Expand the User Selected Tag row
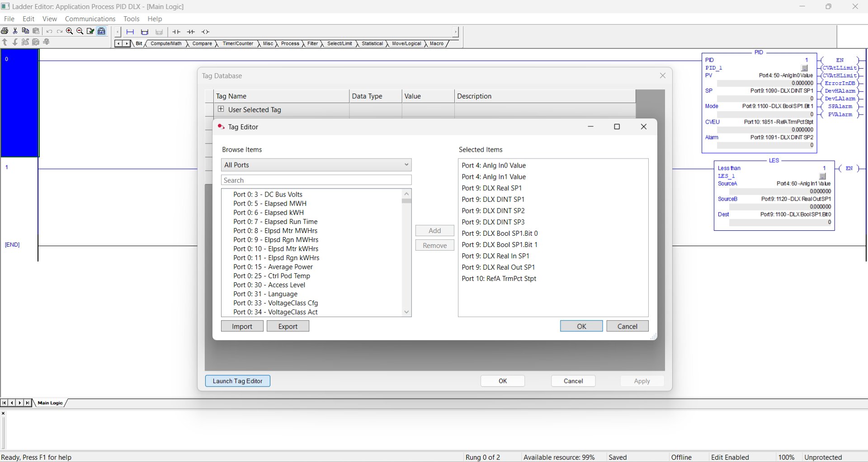 pyautogui.click(x=221, y=109)
